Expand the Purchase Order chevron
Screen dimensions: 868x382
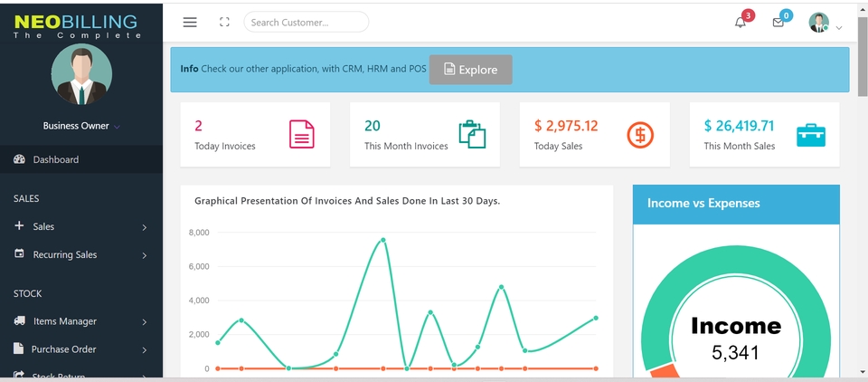[x=145, y=350]
